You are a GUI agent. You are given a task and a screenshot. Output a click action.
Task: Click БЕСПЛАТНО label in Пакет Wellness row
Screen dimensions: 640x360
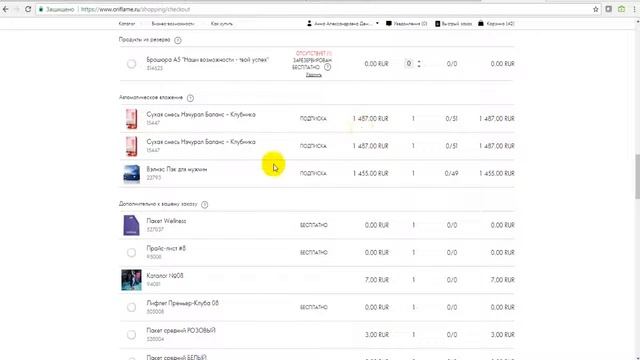[x=313, y=225]
